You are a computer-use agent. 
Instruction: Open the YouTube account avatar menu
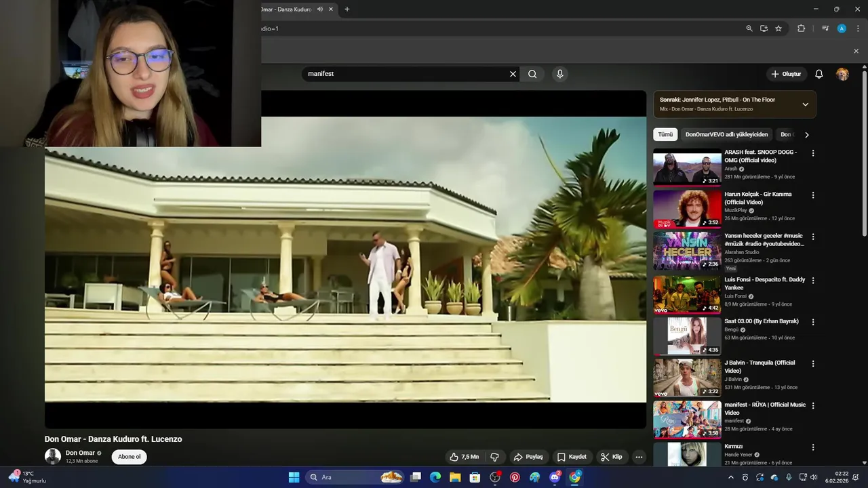[x=842, y=74]
